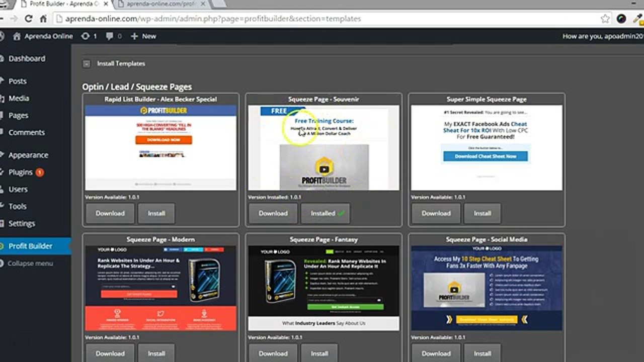Install the Super Simple Squeeze Page
The width and height of the screenshot is (644, 362).
(482, 213)
